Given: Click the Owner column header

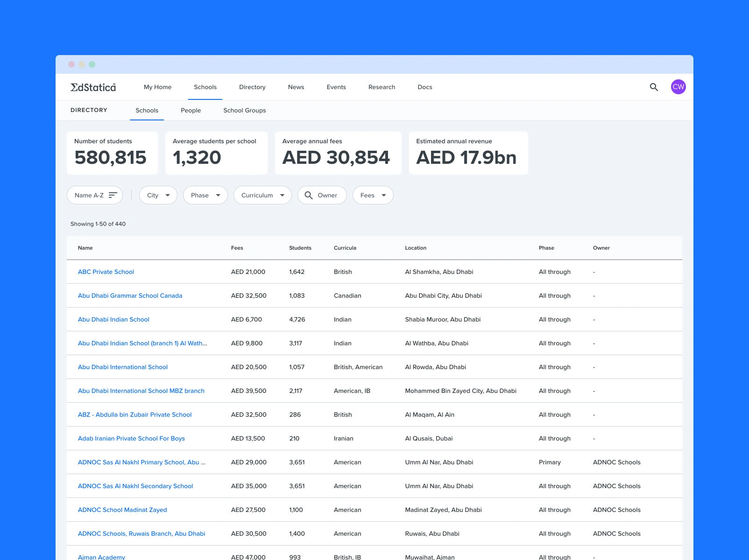Looking at the screenshot, I should (x=601, y=248).
